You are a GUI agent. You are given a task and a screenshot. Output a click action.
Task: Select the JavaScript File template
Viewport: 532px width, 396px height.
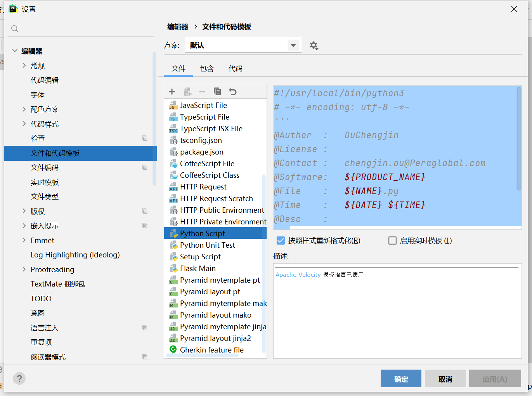tap(215, 105)
